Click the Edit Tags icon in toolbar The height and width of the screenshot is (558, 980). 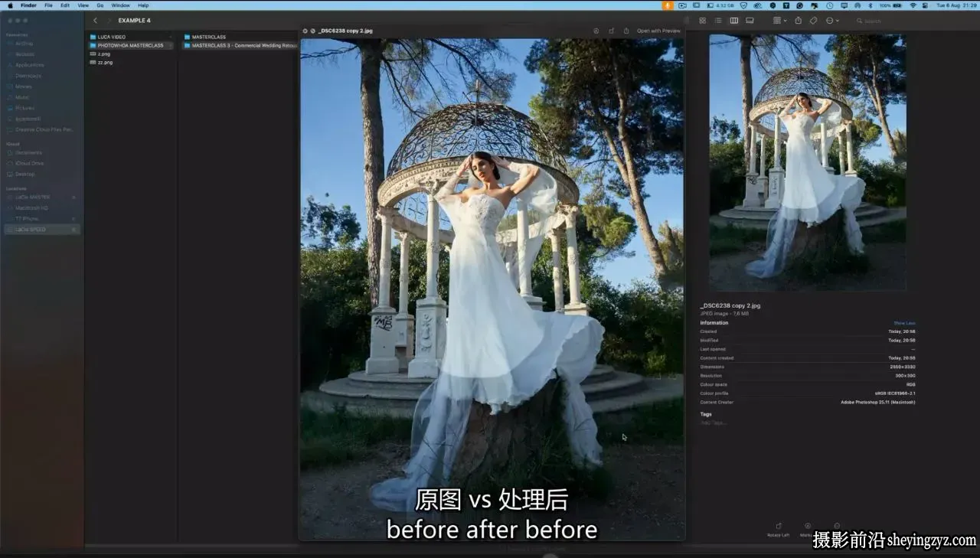click(x=813, y=21)
